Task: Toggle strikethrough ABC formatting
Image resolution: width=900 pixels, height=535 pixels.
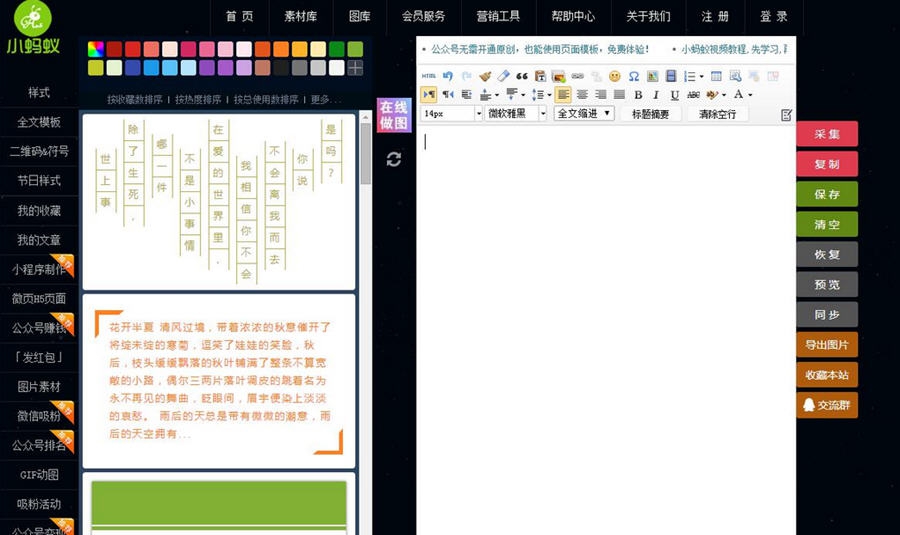Action: point(693,95)
